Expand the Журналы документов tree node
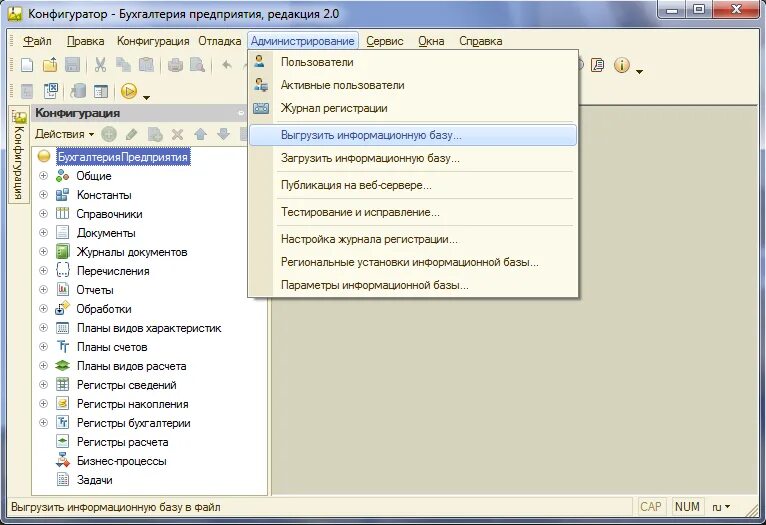Viewport: 766px width, 525px height. click(43, 252)
